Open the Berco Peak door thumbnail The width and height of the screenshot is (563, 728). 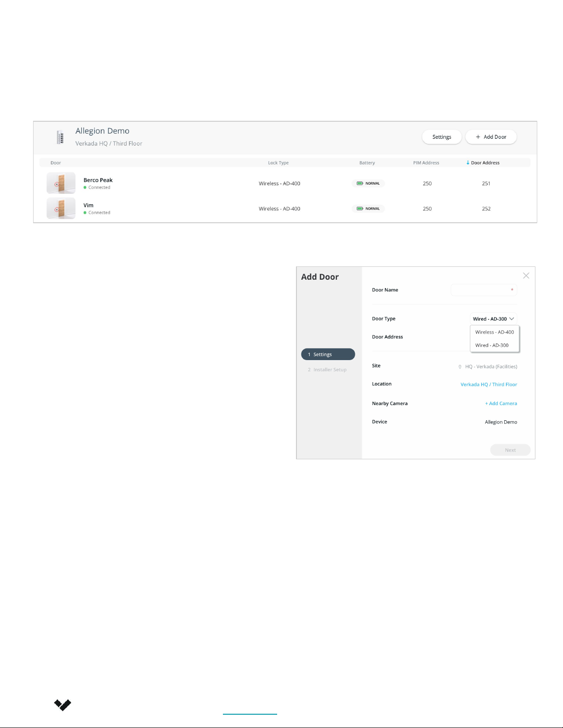[61, 183]
